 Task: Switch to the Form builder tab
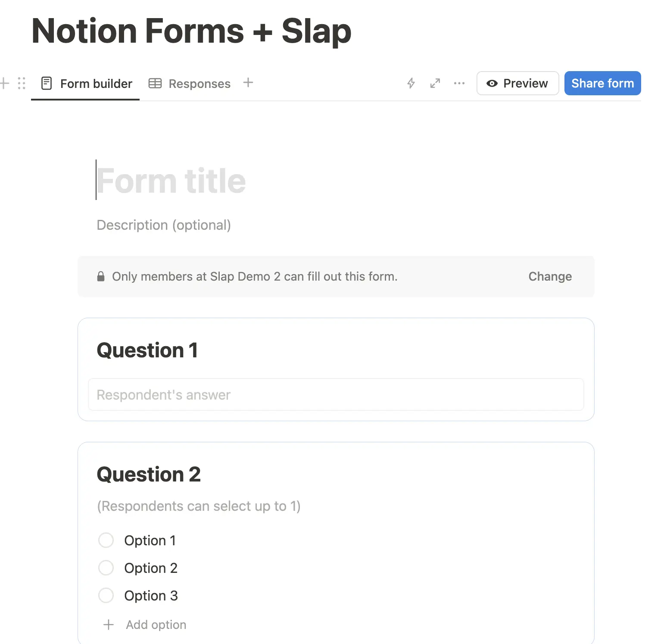87,84
